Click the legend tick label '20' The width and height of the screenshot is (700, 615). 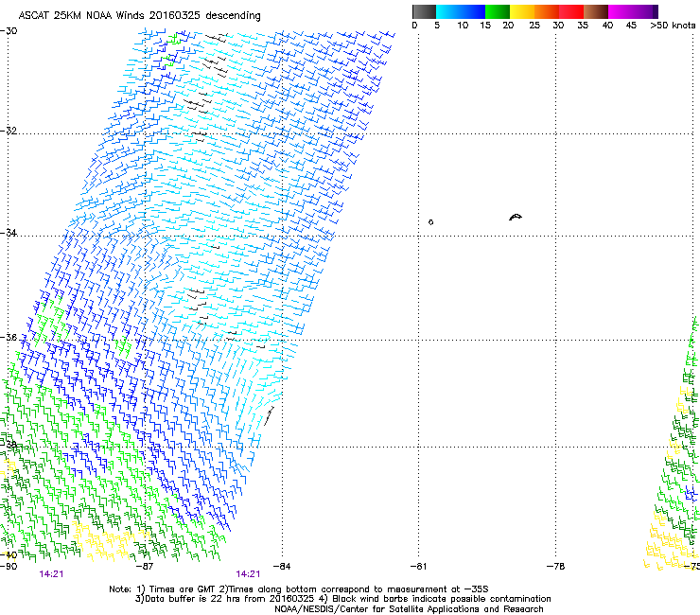click(x=508, y=26)
